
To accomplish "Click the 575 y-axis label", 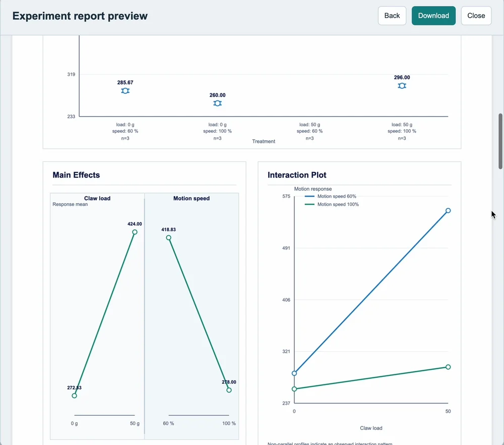I will [286, 196].
